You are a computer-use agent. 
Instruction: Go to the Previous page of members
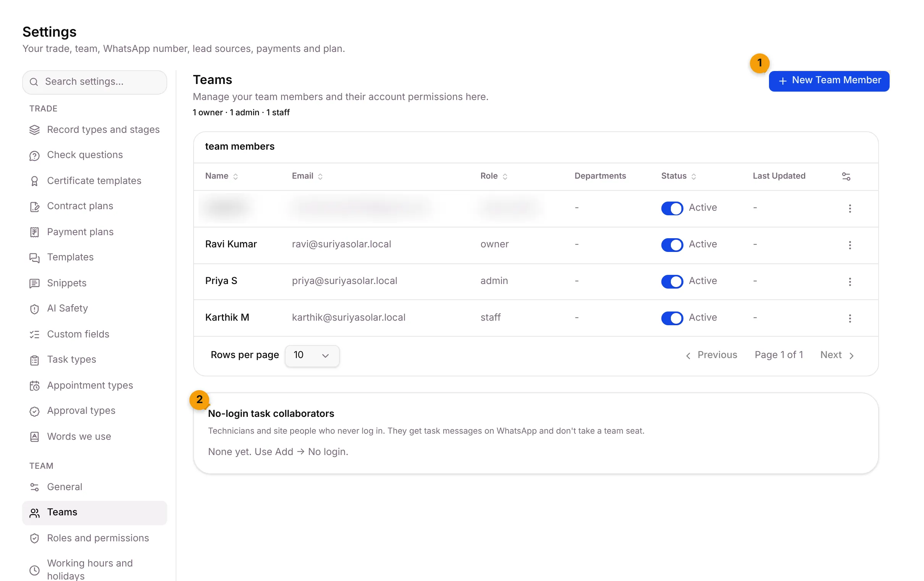711,355
